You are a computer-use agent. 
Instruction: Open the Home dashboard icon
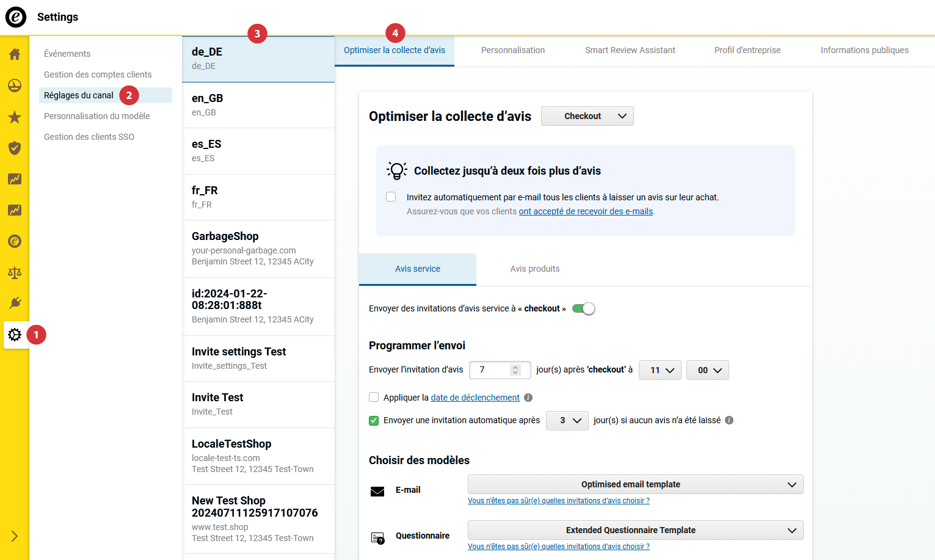pos(14,54)
